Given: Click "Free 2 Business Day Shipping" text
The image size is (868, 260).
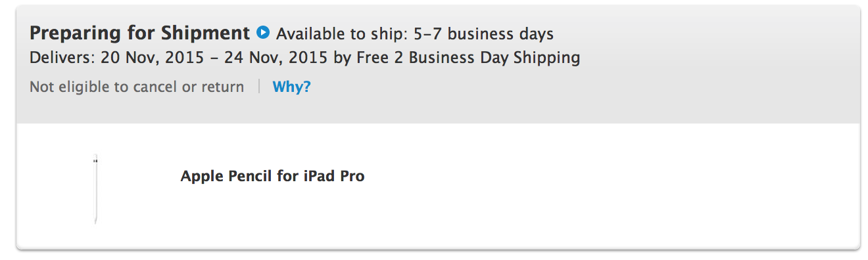Looking at the screenshot, I should tap(468, 58).
